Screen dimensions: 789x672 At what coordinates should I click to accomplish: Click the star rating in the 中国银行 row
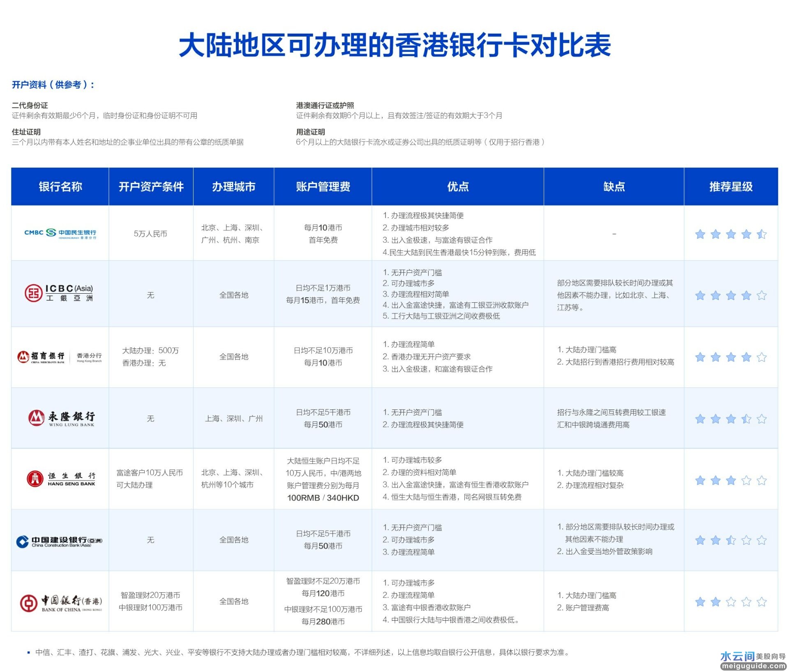731,602
